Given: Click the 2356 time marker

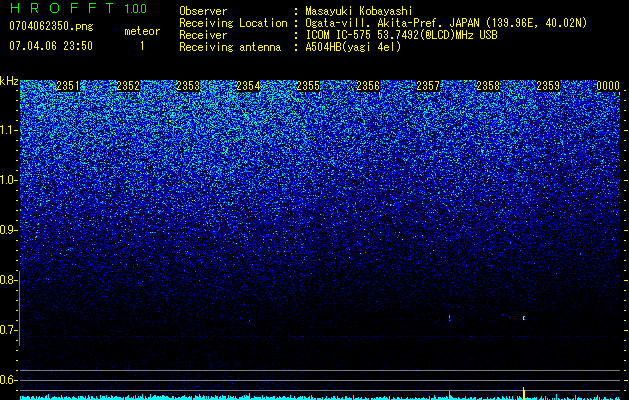Looking at the screenshot, I should click(x=368, y=86).
